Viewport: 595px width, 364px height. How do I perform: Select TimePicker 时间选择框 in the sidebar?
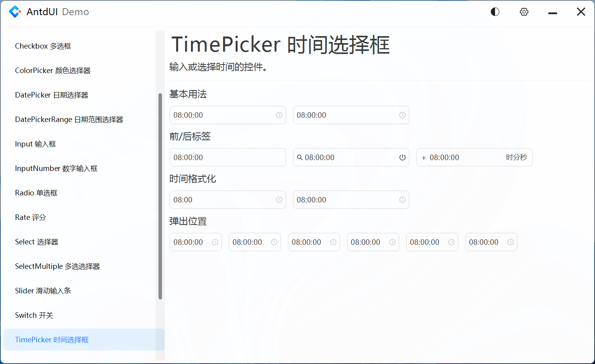point(52,340)
